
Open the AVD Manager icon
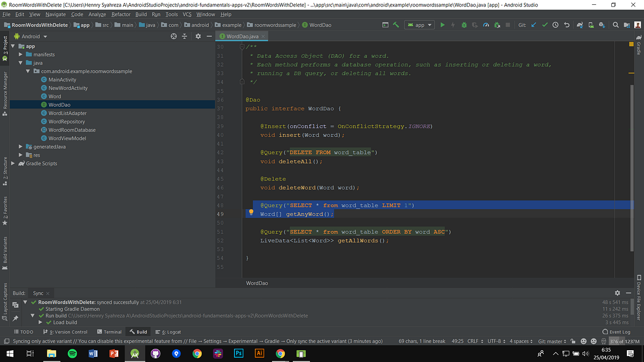coord(591,25)
